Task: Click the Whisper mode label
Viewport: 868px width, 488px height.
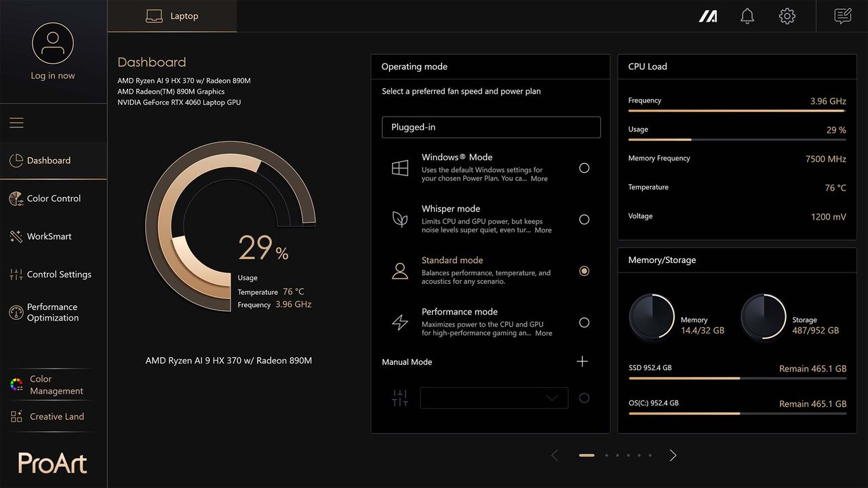Action: click(451, 209)
